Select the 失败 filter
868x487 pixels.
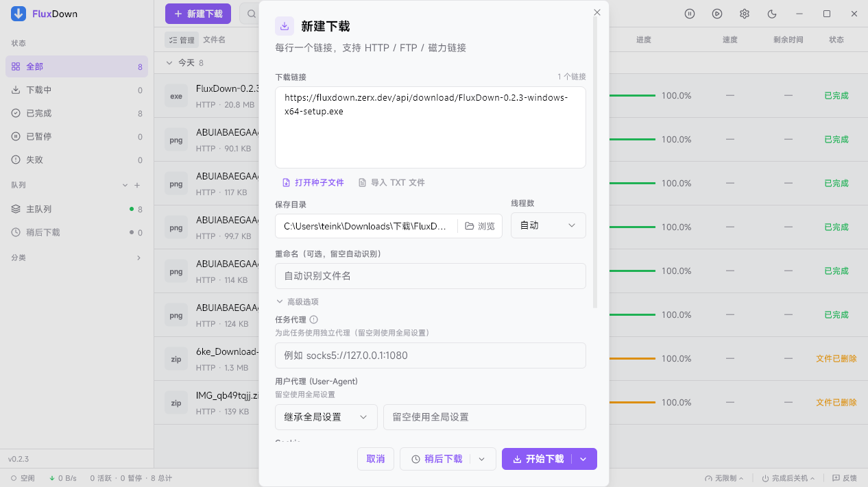coord(77,160)
